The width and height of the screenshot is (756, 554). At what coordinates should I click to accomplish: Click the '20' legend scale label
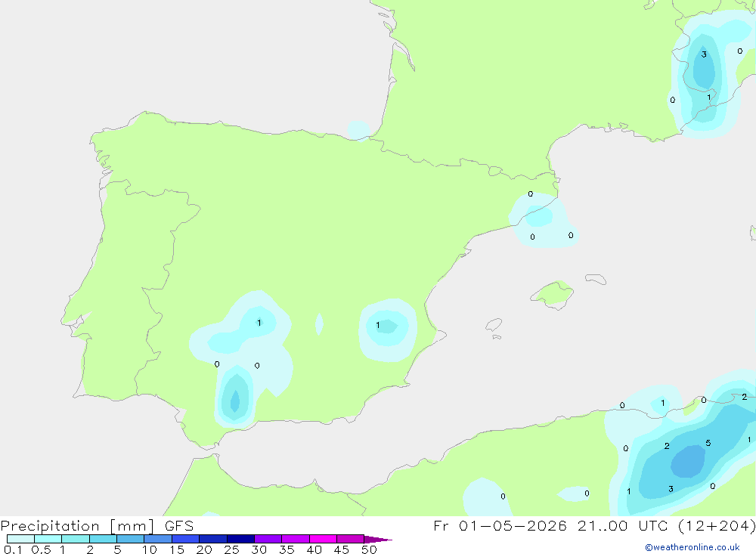point(204,549)
